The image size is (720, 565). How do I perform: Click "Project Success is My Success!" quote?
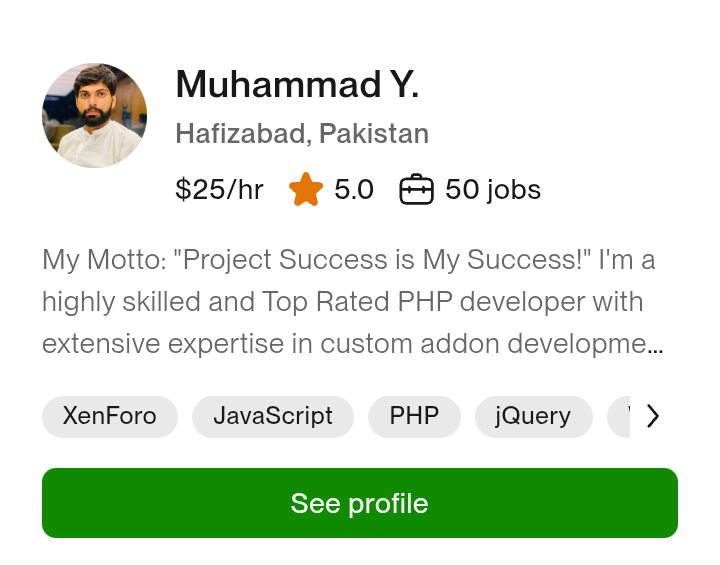pos(384,261)
